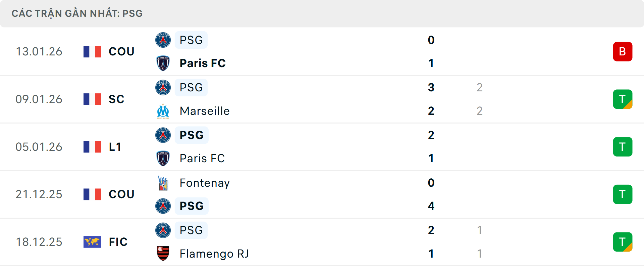This screenshot has width=644, height=266.
Task: Click the French flag next to COU
Action: pyautogui.click(x=92, y=52)
